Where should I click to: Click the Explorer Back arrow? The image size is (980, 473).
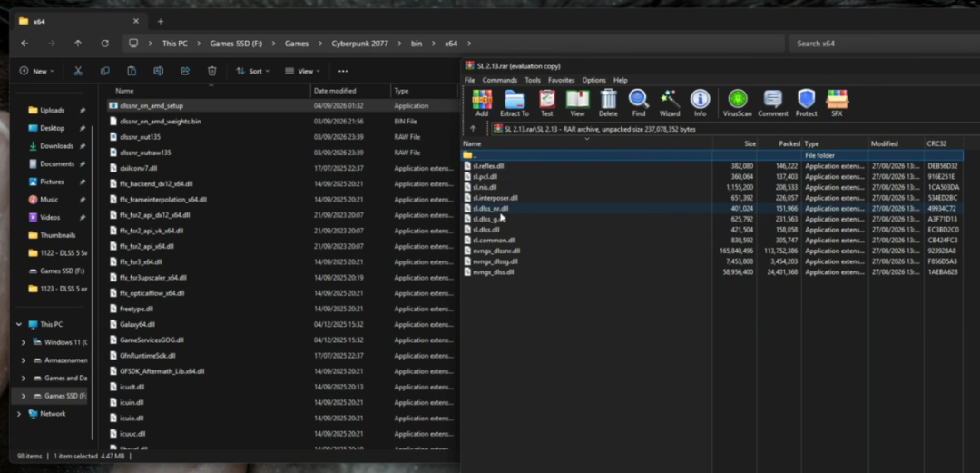tap(24, 44)
